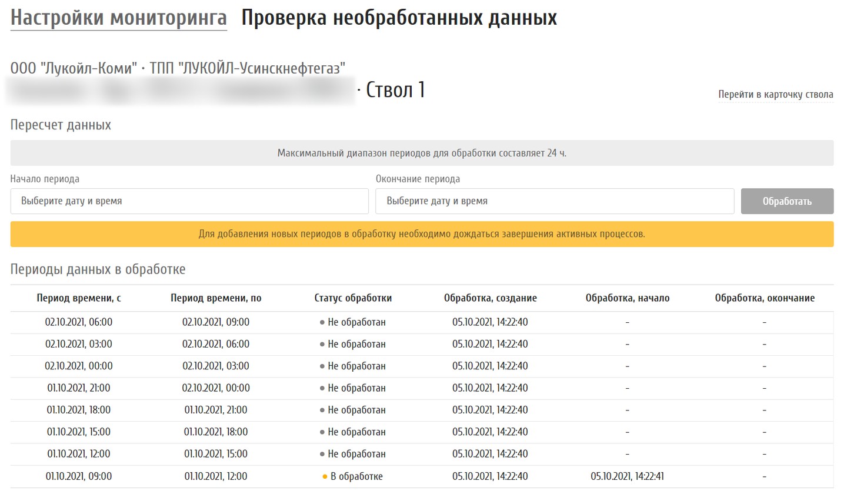Image resolution: width=847 pixels, height=504 pixels.
Task: Click the Обработка, окончание column header
Action: point(765,298)
